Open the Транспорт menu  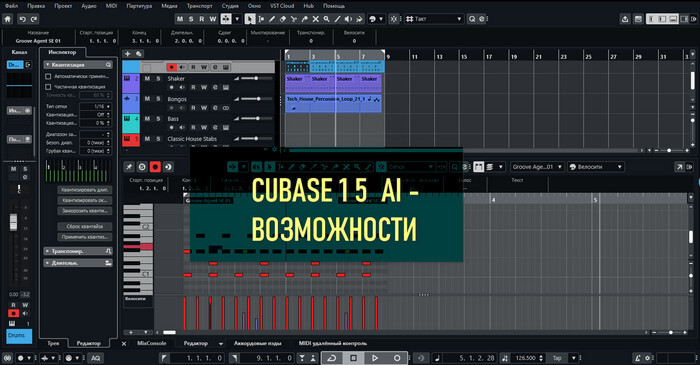pos(199,6)
